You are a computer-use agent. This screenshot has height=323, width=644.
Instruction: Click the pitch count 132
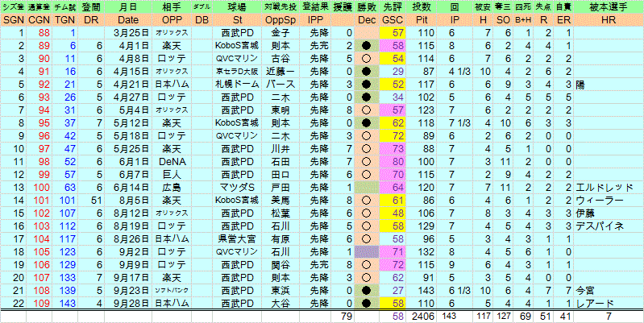pos(426,251)
